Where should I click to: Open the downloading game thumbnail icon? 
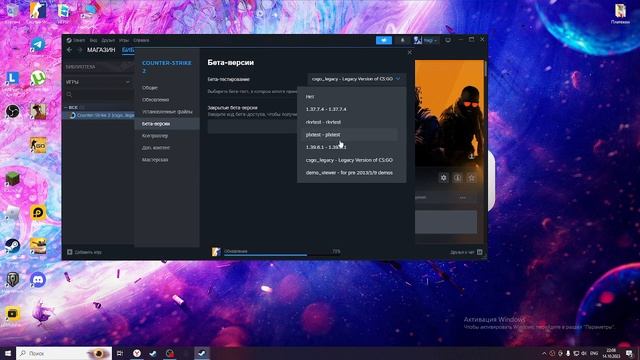pyautogui.click(x=216, y=252)
